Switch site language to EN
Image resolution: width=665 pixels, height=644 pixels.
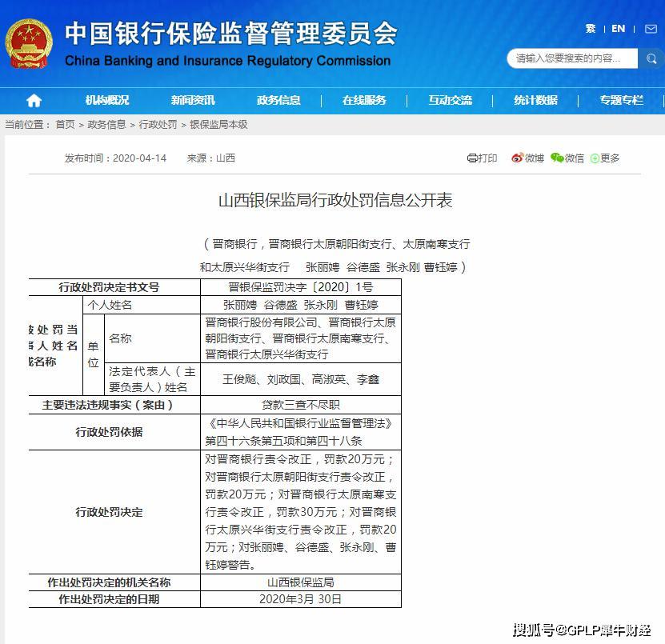coord(618,29)
